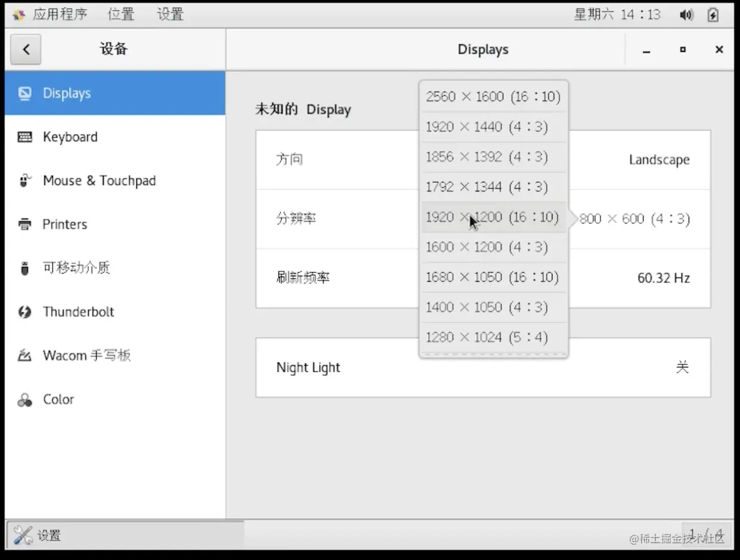Image resolution: width=740 pixels, height=560 pixels.
Task: Open 可移动介质 settings panel
Action: tap(115, 268)
